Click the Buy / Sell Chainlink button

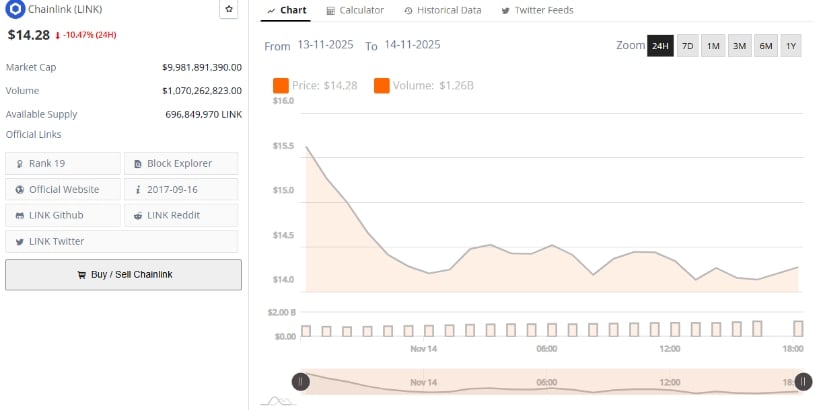pos(123,275)
